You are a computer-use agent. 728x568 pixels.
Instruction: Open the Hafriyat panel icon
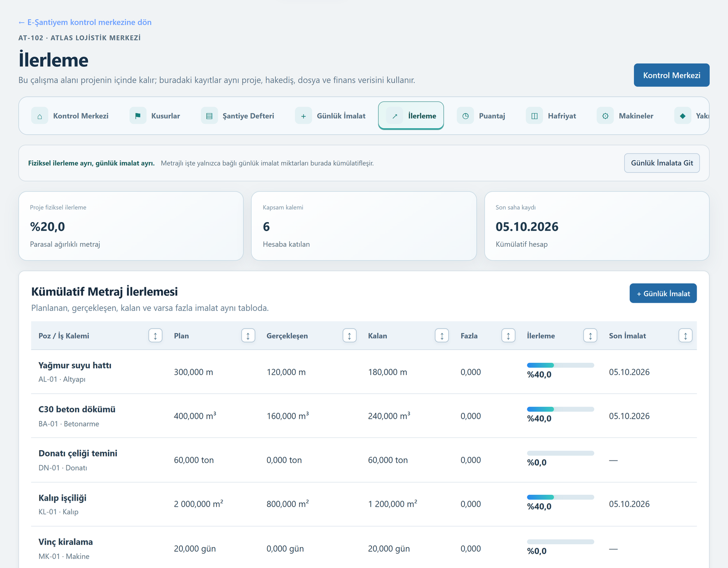tap(535, 116)
